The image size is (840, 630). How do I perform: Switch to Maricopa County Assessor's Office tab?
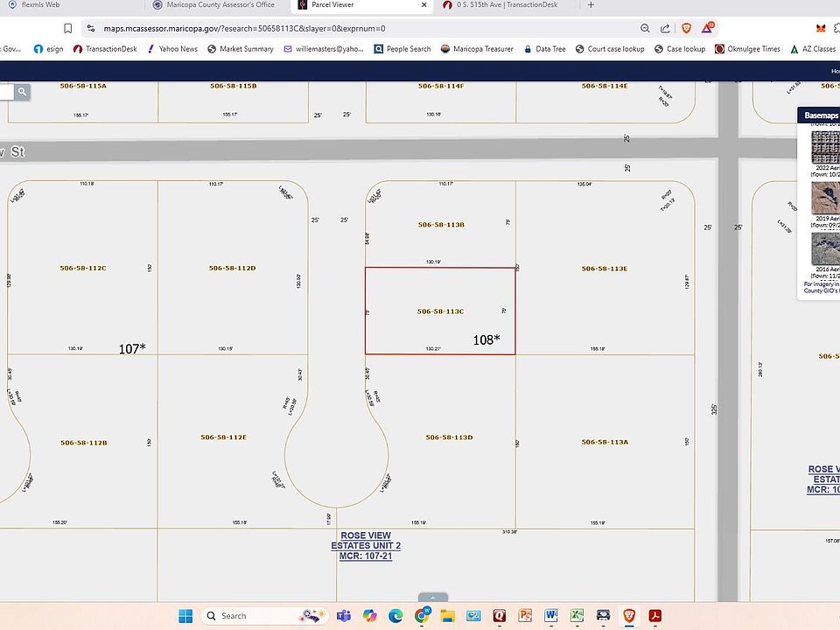(x=220, y=5)
